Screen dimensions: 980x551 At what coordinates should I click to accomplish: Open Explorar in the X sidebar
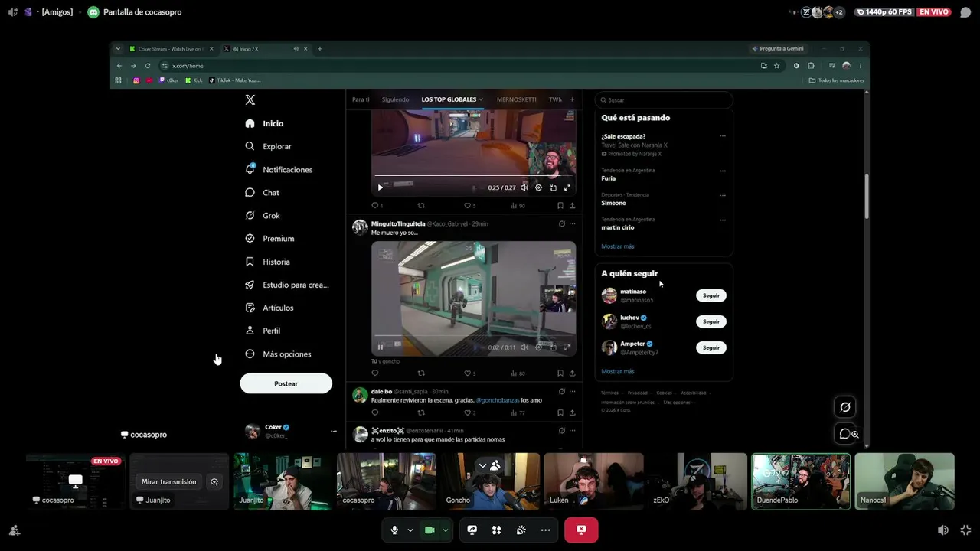tap(268, 146)
